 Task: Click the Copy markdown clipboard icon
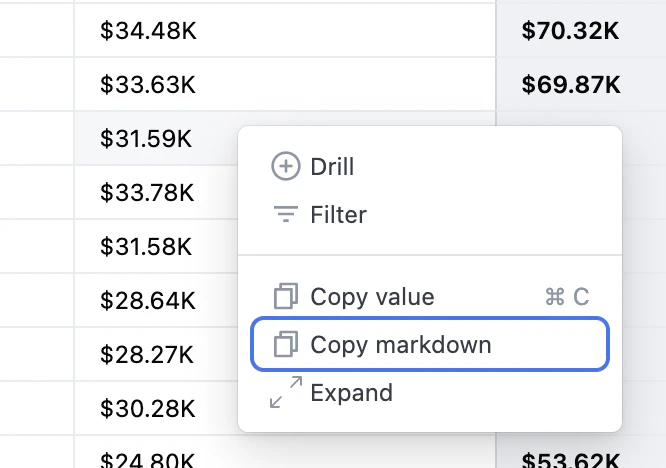[285, 344]
